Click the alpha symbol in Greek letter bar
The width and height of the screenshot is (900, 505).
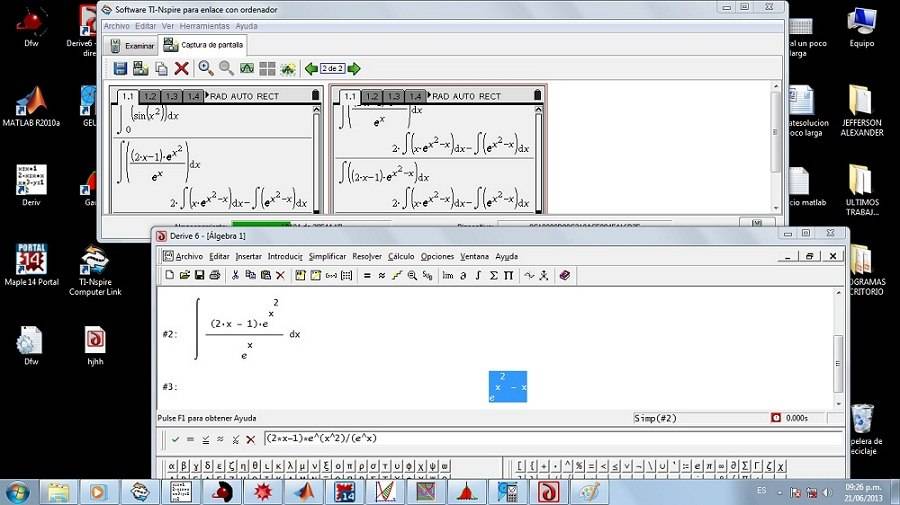(x=171, y=466)
